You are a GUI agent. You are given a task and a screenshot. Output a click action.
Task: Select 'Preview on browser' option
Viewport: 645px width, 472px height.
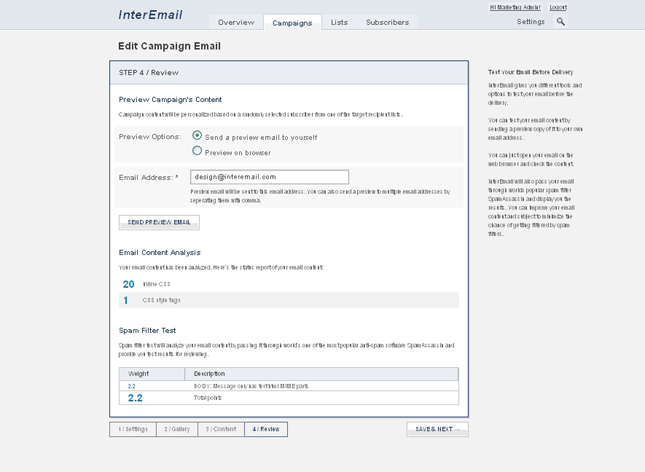pos(197,152)
